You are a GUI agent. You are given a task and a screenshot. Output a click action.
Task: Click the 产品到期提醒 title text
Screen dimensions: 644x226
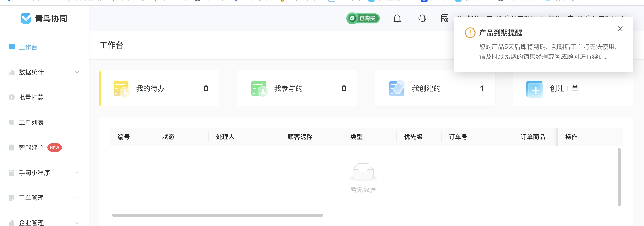click(500, 33)
